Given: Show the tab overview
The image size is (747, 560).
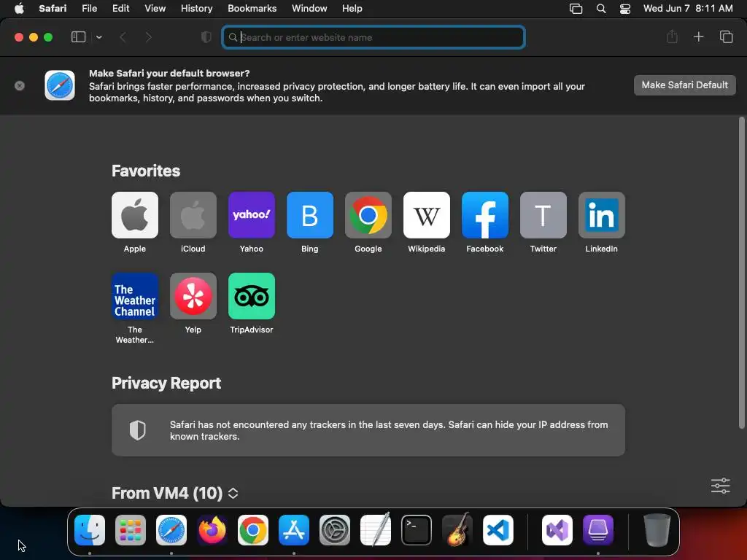Looking at the screenshot, I should [726, 36].
